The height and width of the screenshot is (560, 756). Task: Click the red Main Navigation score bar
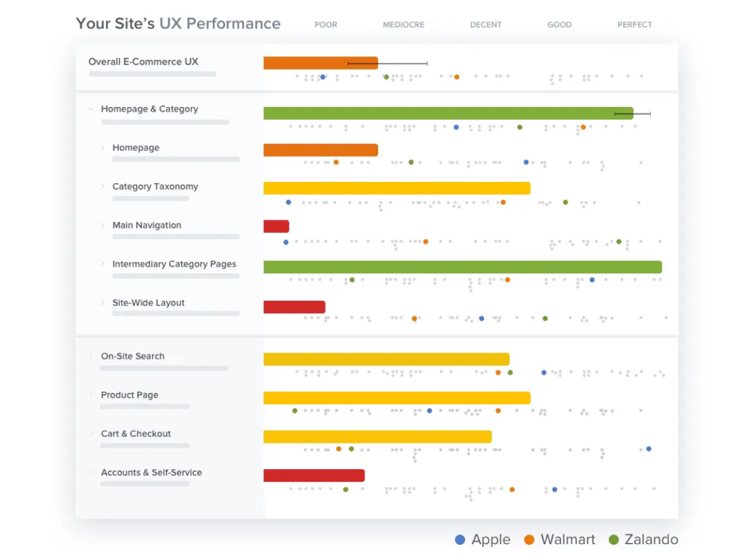[x=276, y=227]
